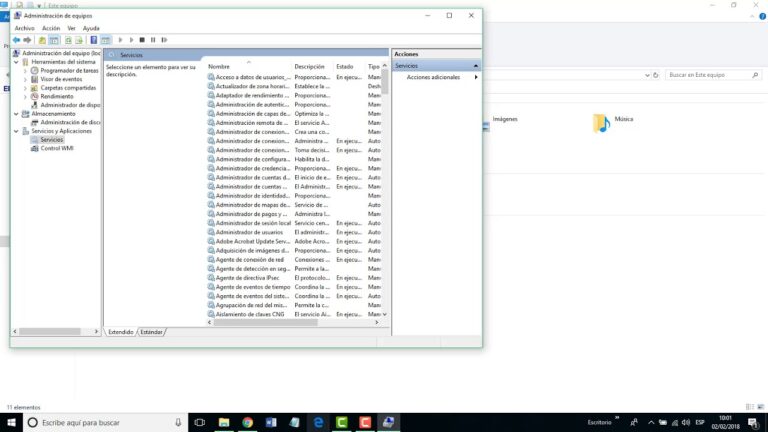Select Control WMI in the tree
Viewport: 768px width, 432px height.
point(57,148)
